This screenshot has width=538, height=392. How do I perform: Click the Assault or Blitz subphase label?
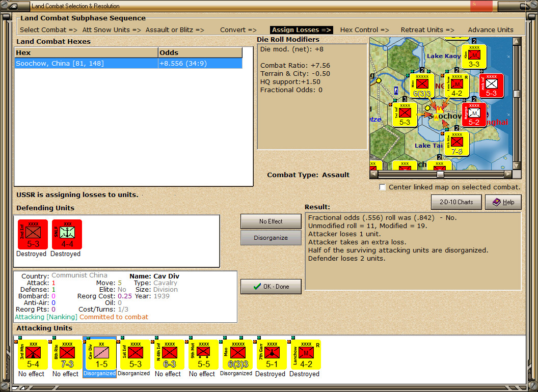tap(175, 30)
